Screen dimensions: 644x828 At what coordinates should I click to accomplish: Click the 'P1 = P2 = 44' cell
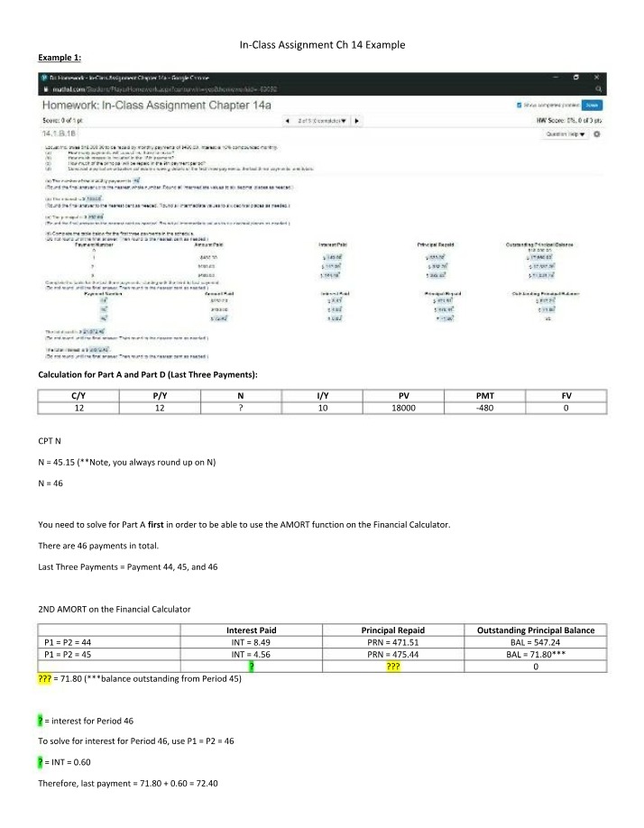coord(109,642)
